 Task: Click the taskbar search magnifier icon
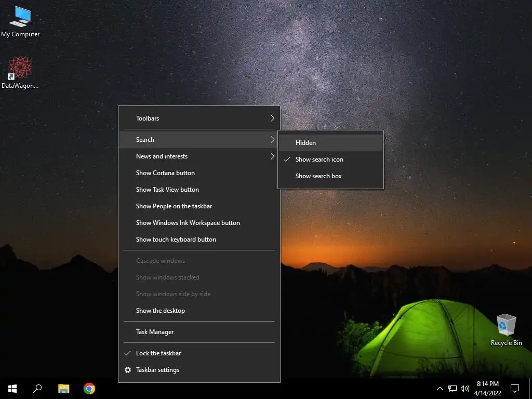tap(37, 389)
